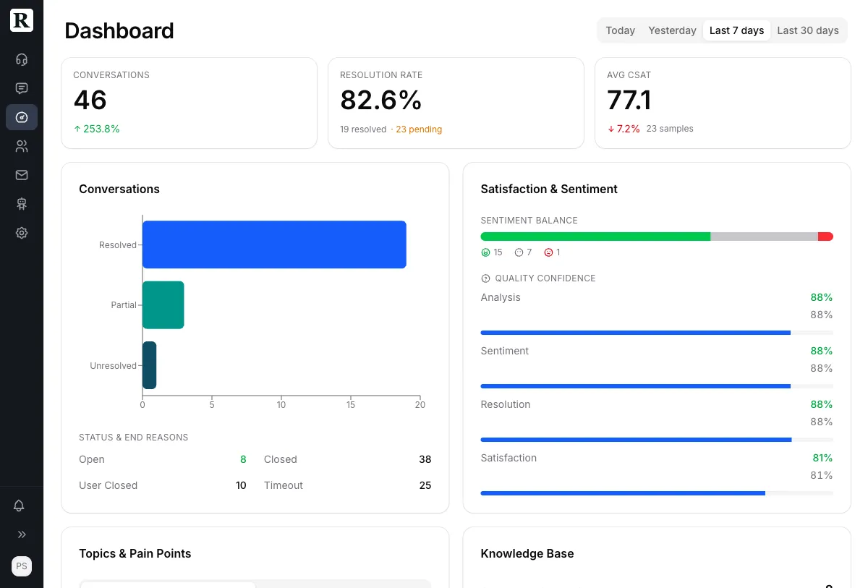
Task: Expand the sidebar with the chevron arrows
Action: pyautogui.click(x=21, y=534)
